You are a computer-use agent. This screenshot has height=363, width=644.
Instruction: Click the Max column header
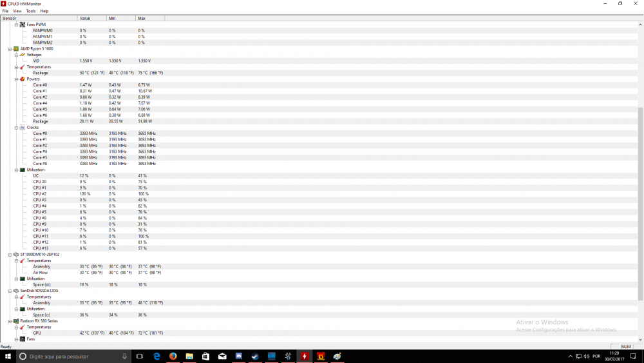[x=150, y=18]
